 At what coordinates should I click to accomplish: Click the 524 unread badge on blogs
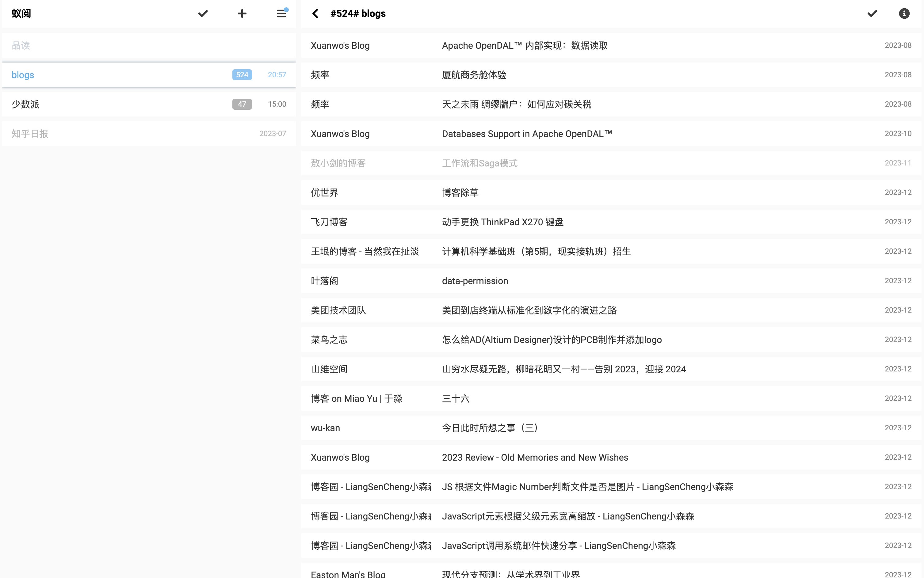(x=242, y=75)
